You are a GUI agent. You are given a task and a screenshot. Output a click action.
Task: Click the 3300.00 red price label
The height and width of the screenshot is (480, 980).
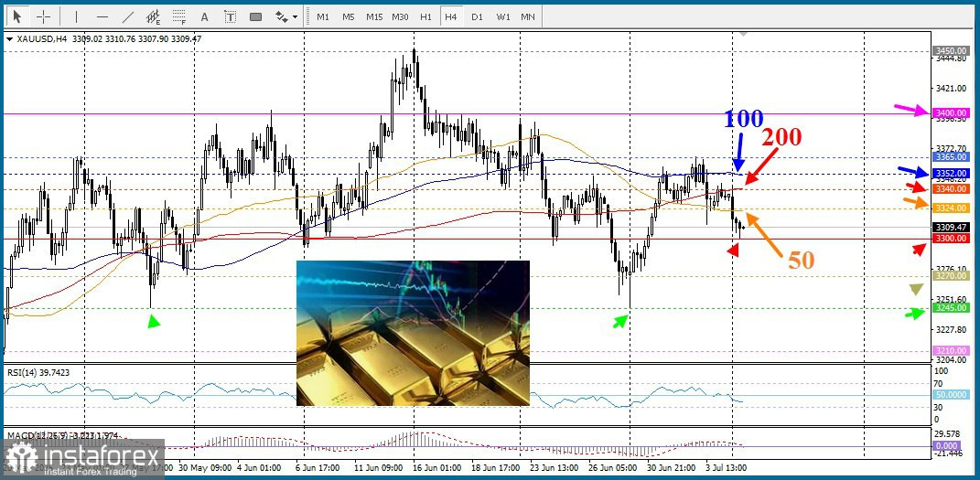pos(951,239)
